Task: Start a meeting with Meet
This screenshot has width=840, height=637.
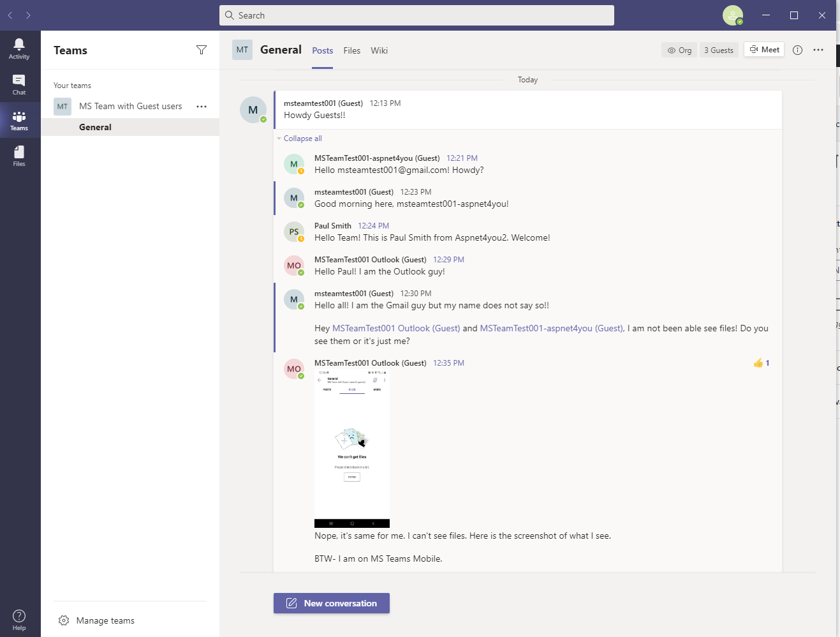Action: [x=764, y=50]
